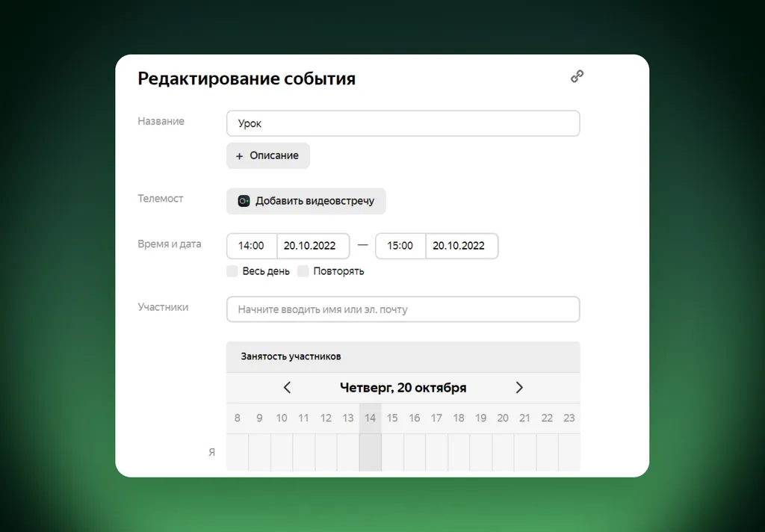Select hour 20 in the availability timeline
The width and height of the screenshot is (765, 532).
[x=503, y=418]
